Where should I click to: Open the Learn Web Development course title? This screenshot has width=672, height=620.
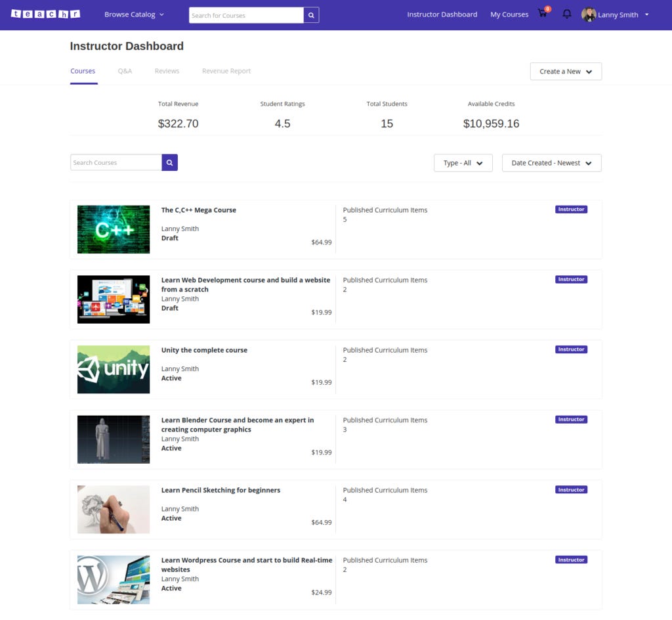click(245, 284)
